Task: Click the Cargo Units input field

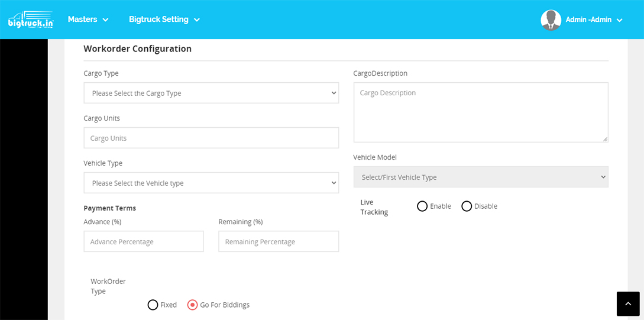Action: (211, 138)
